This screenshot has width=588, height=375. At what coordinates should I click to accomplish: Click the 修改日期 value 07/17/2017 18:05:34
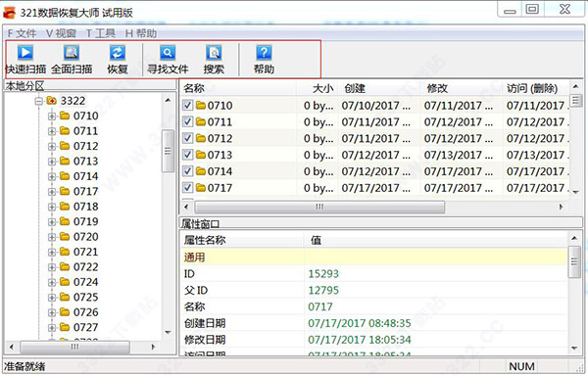pyautogui.click(x=360, y=340)
